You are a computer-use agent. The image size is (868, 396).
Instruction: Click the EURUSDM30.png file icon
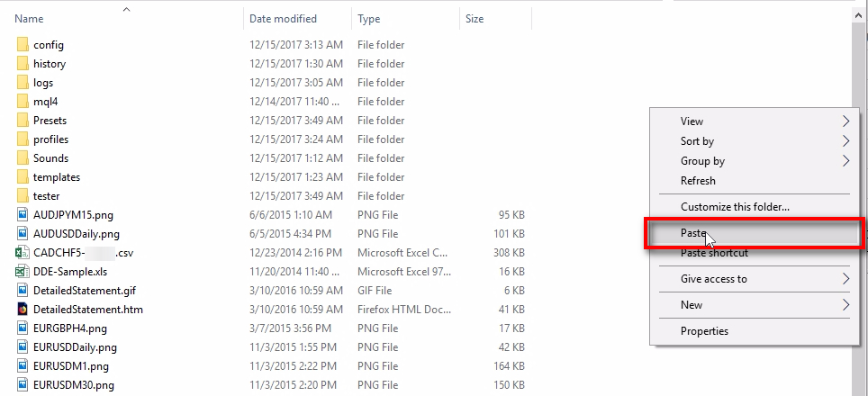point(23,385)
